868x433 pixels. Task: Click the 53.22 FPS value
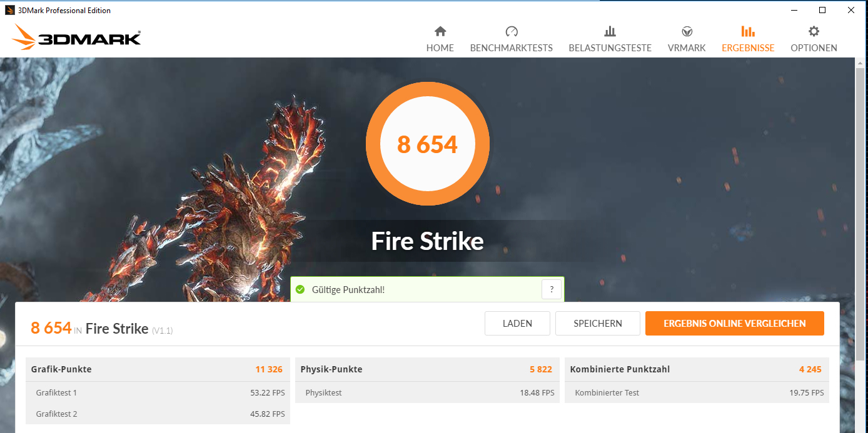pyautogui.click(x=268, y=393)
